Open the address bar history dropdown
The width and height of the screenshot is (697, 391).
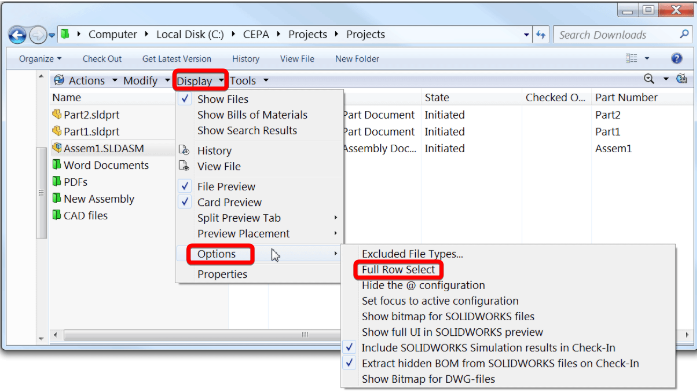(x=526, y=35)
